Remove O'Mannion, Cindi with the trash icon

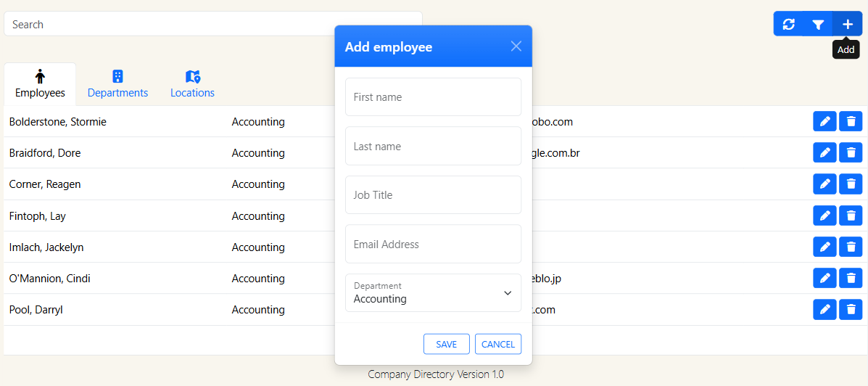pyautogui.click(x=851, y=279)
